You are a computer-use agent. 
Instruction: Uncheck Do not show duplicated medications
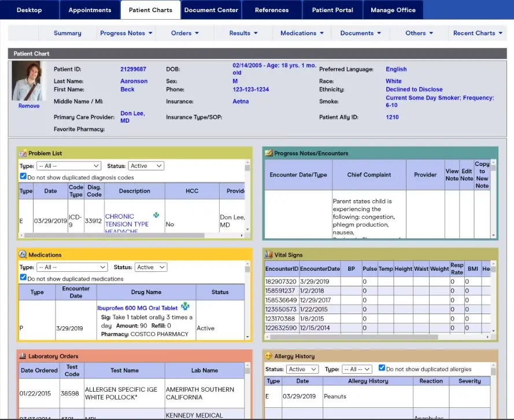(22, 277)
